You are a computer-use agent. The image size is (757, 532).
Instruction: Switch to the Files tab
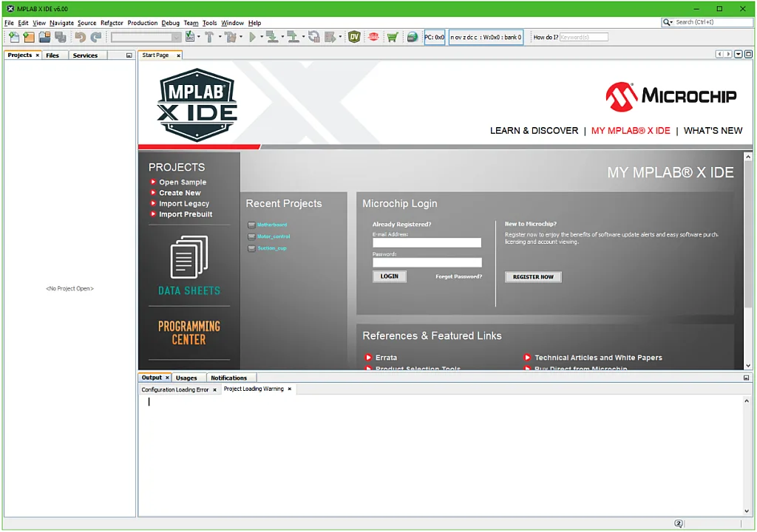(53, 54)
